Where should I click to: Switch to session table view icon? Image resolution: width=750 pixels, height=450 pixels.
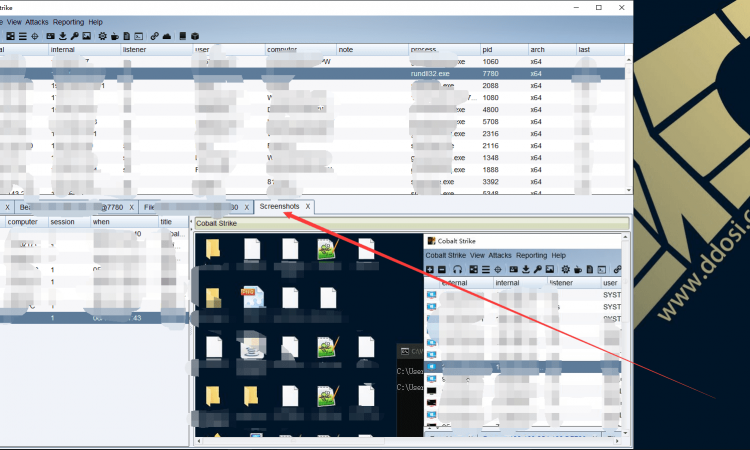22,36
